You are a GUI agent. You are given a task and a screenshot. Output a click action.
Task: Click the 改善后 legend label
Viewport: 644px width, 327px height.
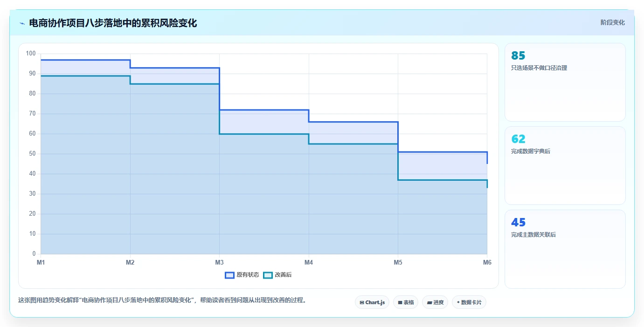283,275
